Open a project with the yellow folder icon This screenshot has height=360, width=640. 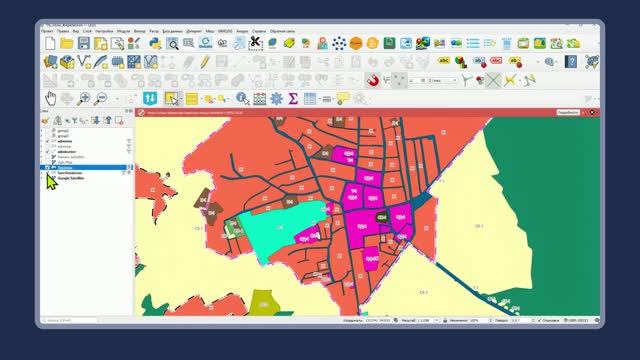(x=67, y=43)
